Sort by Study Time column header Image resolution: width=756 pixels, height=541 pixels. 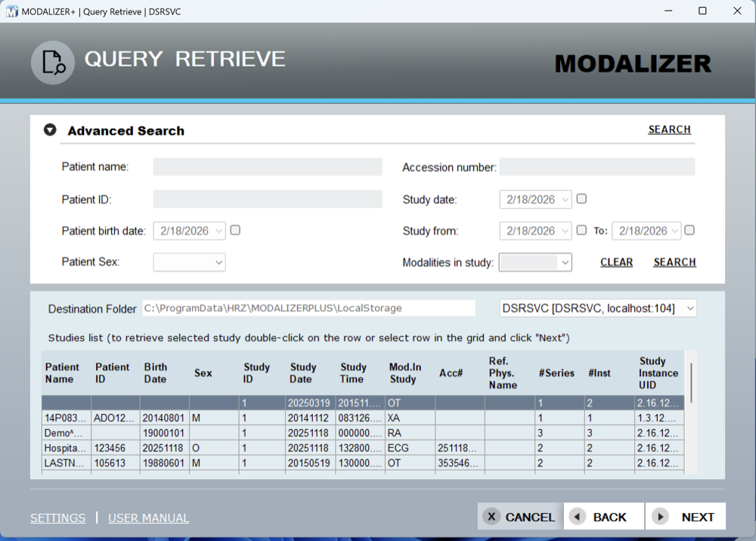[x=360, y=373]
